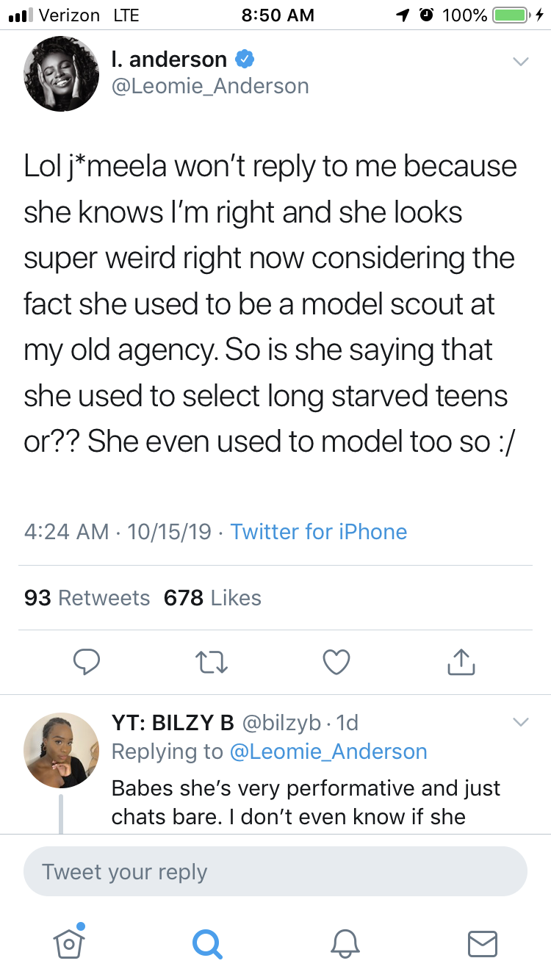View the 93 Retweets list
Screen dimensions: 551x980
click(87, 598)
